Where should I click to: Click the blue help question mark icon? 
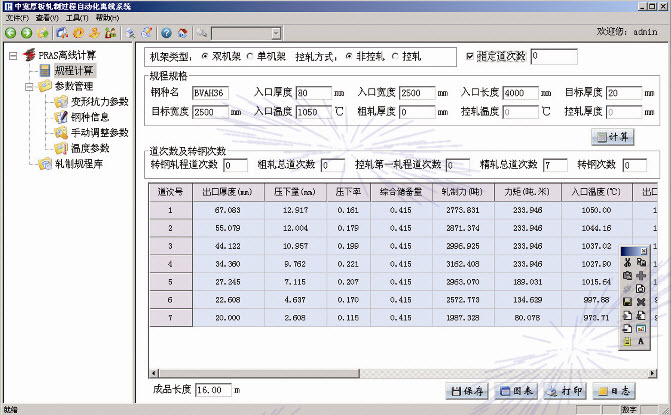click(167, 33)
